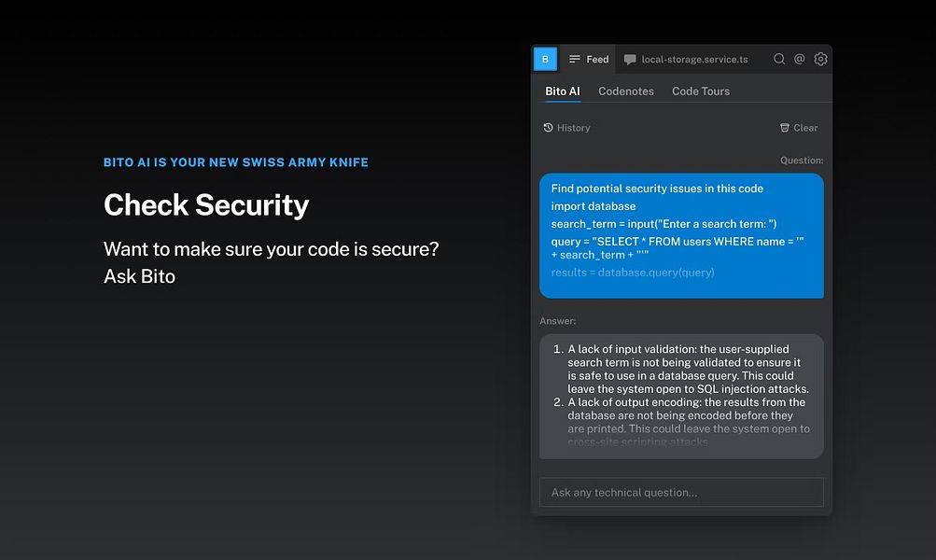Open the chat History
936x560 pixels.
pos(566,128)
